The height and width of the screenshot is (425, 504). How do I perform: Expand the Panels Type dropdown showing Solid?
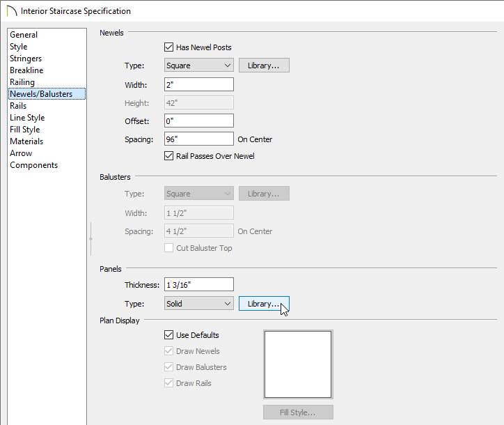point(199,304)
